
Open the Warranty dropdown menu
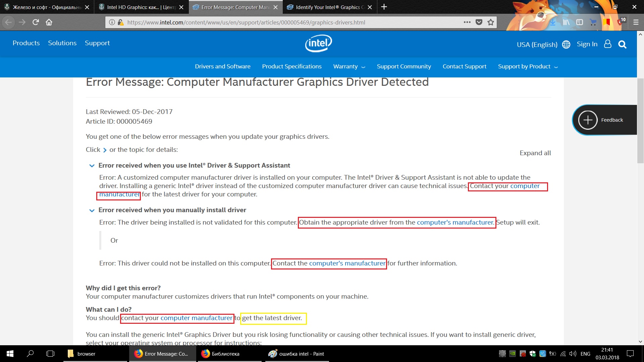[x=349, y=66]
